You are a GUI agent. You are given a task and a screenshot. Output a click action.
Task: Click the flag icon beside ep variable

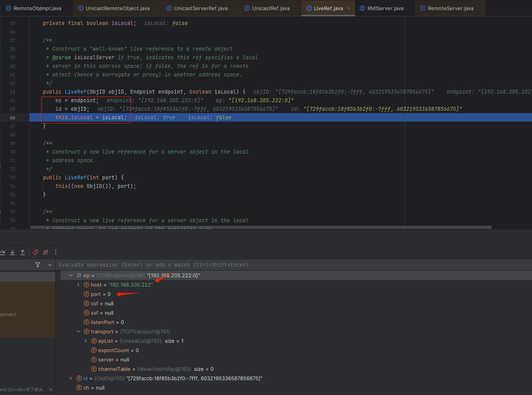(x=79, y=275)
